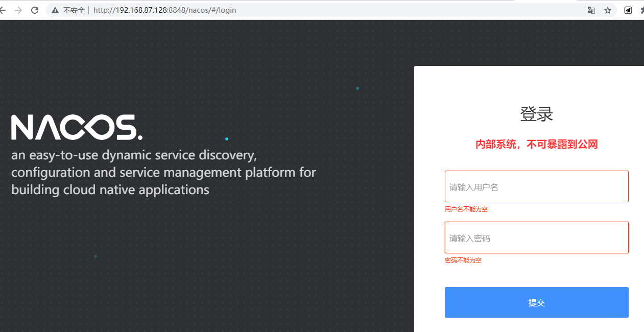Click the browser forward arrow
This screenshot has width=644, height=332.
[18, 10]
